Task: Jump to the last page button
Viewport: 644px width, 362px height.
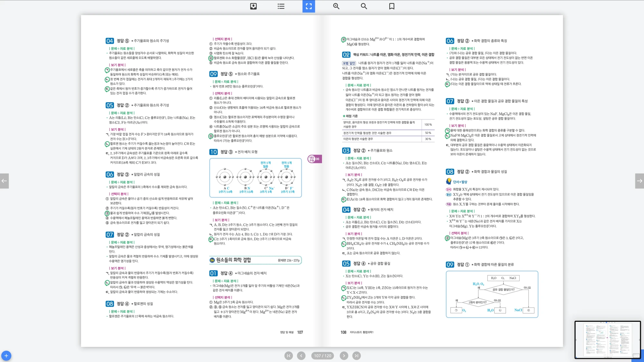Action: 356,356
